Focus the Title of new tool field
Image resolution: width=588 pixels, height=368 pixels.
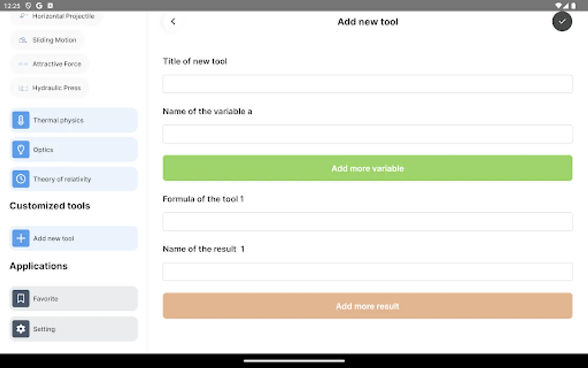click(x=367, y=83)
